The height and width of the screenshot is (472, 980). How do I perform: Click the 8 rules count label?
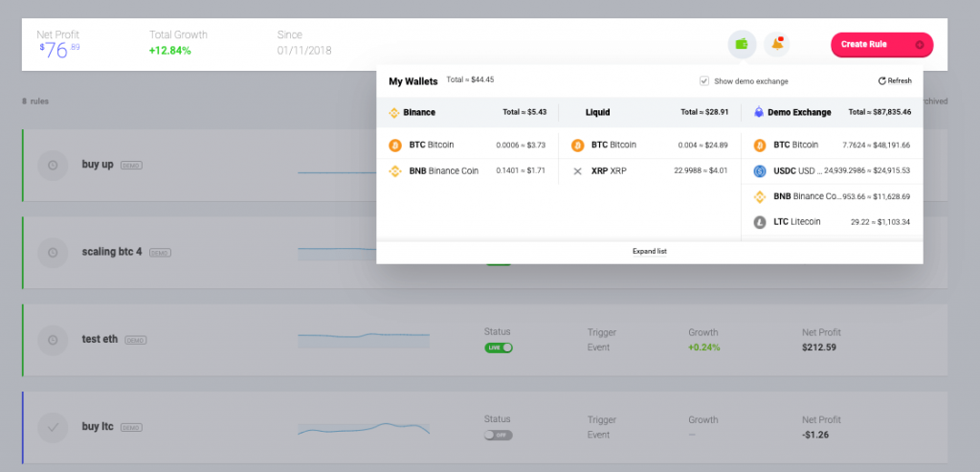pos(35,101)
